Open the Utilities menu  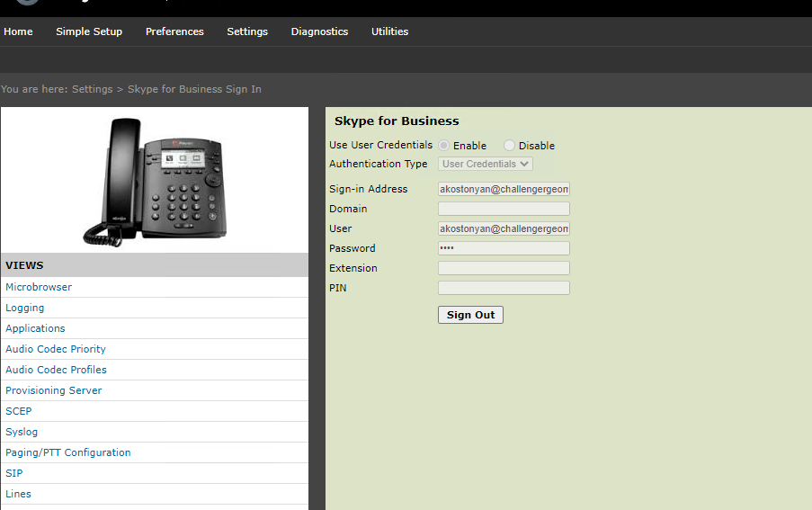tap(389, 31)
